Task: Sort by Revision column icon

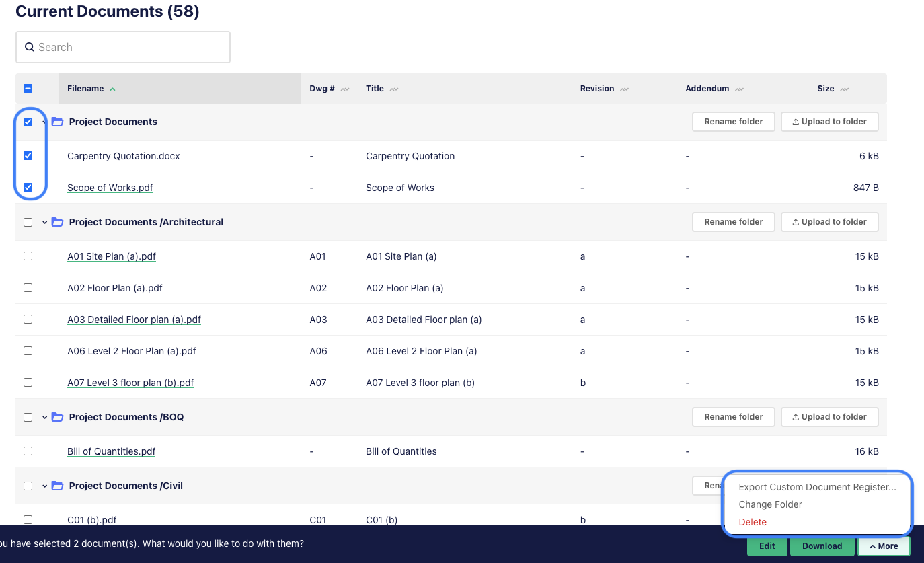Action: pos(624,89)
